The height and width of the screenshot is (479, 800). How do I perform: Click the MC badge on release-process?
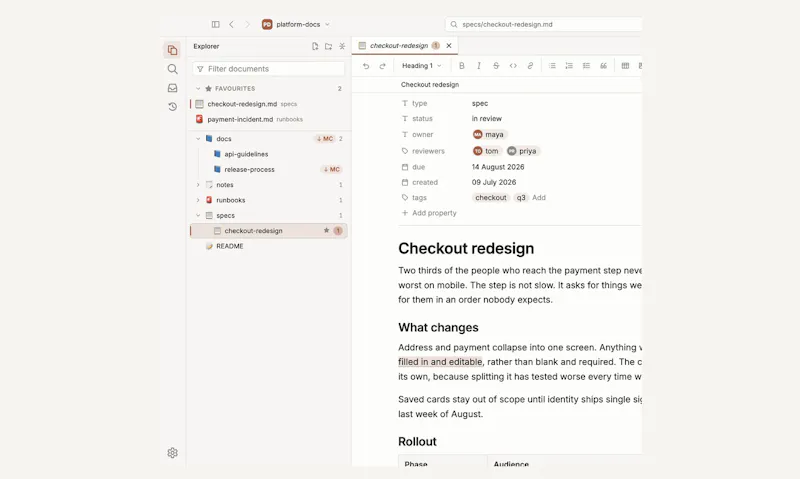[332, 169]
